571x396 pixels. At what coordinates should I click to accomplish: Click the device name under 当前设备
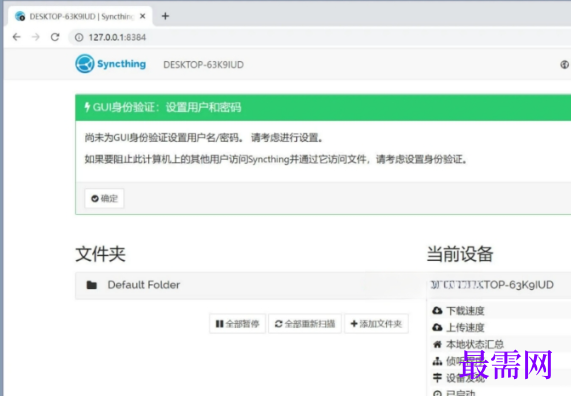(492, 285)
